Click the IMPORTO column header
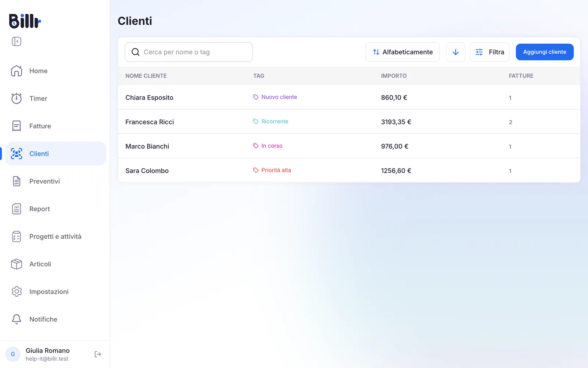Viewport: 588px width, 368px height. pos(394,76)
